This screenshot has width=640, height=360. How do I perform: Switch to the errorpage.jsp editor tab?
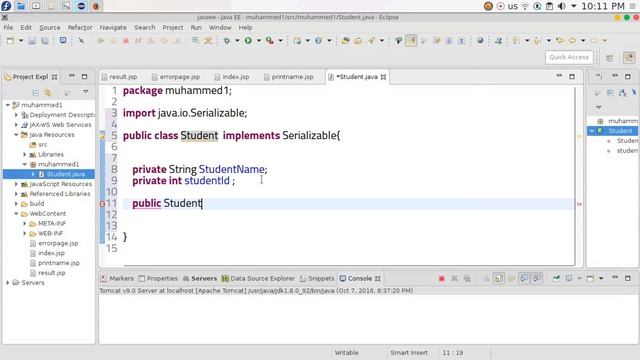pyautogui.click(x=176, y=77)
